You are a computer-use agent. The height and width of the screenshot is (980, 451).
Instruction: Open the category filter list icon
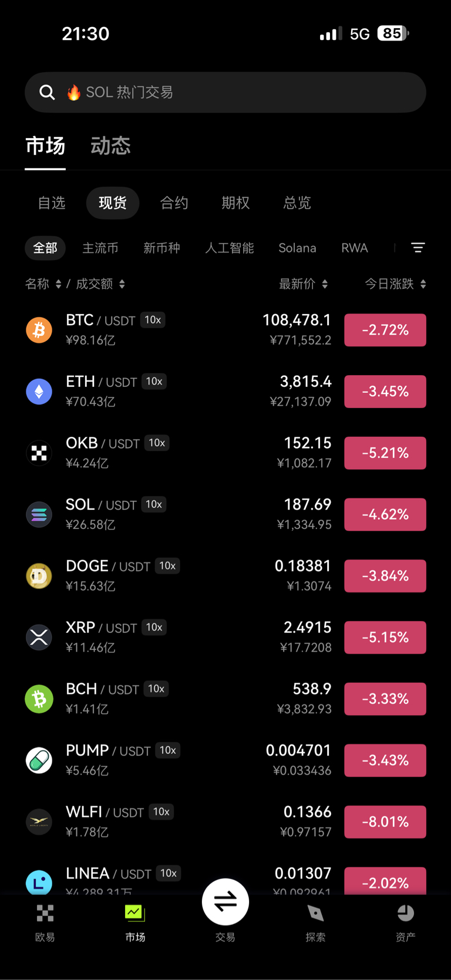point(418,248)
